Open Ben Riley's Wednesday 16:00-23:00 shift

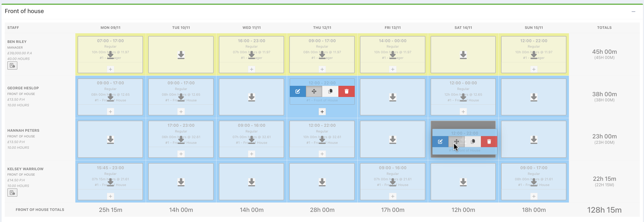251,49
